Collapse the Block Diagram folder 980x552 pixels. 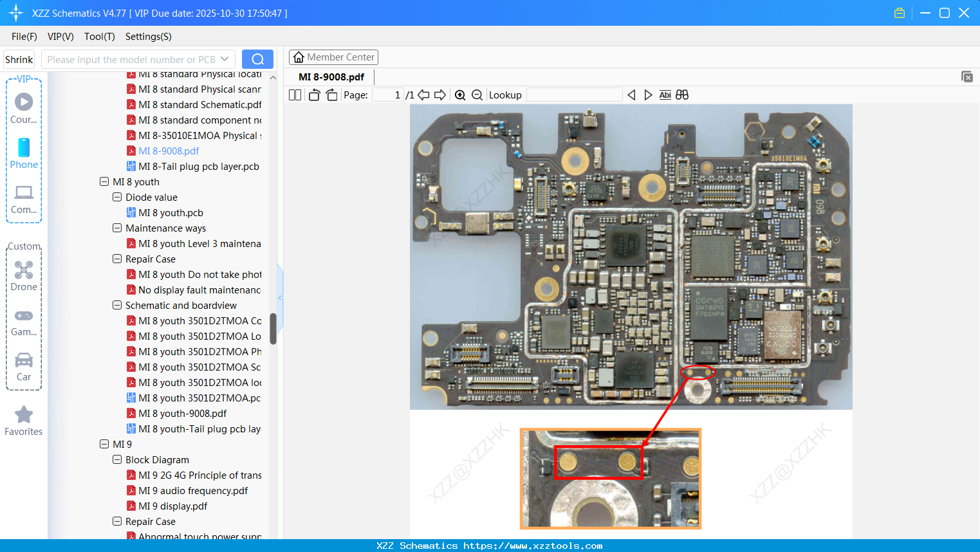[117, 460]
